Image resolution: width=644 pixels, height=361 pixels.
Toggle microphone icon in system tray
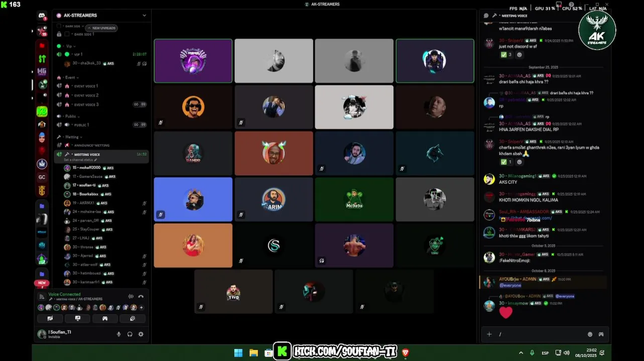532,352
